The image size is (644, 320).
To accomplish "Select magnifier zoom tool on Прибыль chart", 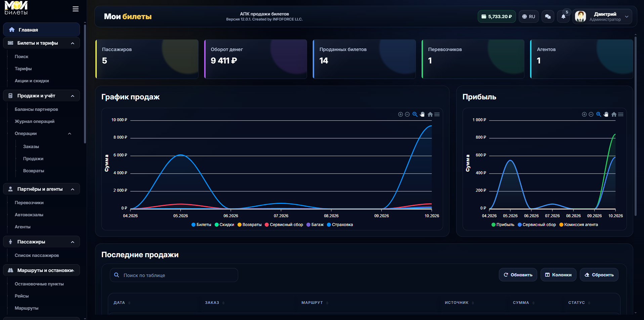I will click(599, 115).
